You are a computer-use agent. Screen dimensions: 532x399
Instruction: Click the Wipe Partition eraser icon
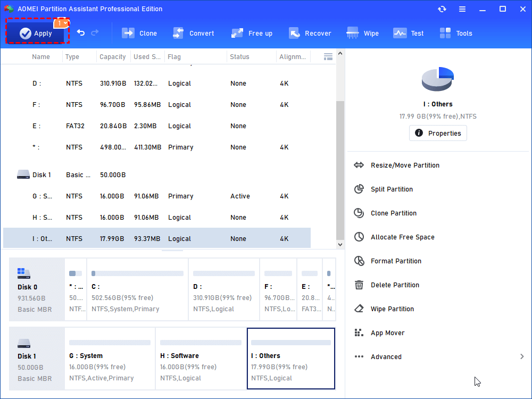(x=359, y=309)
